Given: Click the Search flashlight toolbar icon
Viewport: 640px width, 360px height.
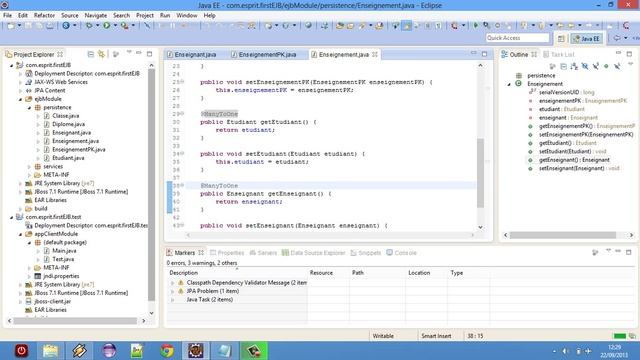Looking at the screenshot, I should point(362,26).
